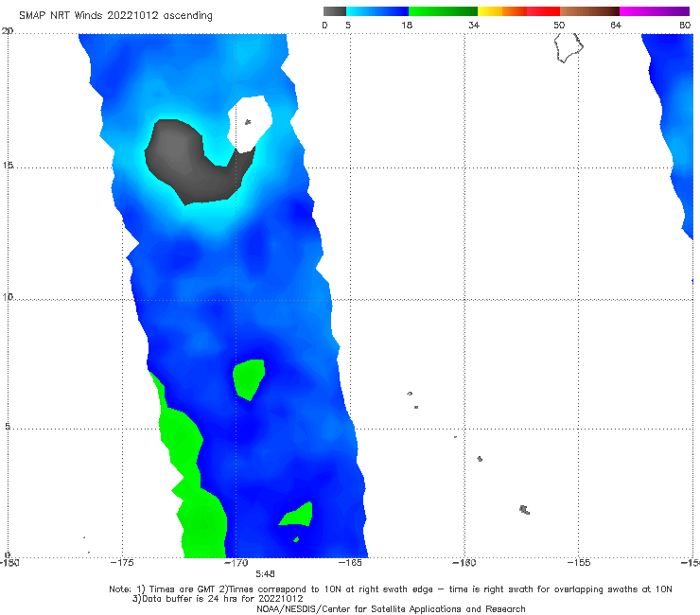The width and height of the screenshot is (700, 615).
Task: Pick the brown segment of the color bar
Action: [x=589, y=11]
